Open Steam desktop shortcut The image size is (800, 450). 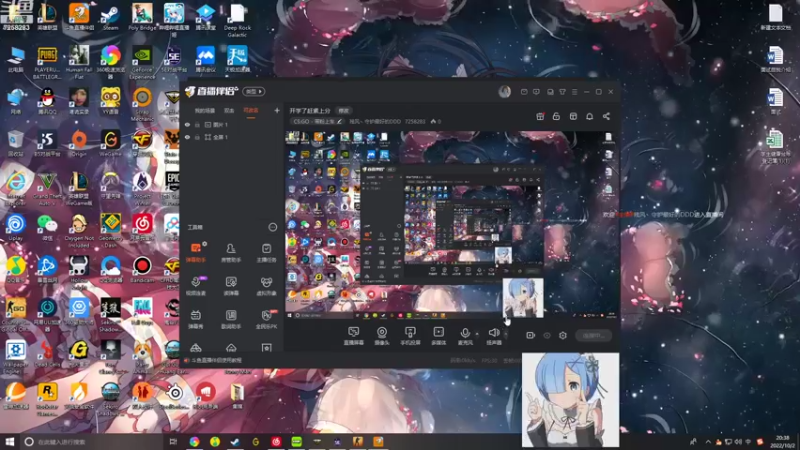(110, 17)
